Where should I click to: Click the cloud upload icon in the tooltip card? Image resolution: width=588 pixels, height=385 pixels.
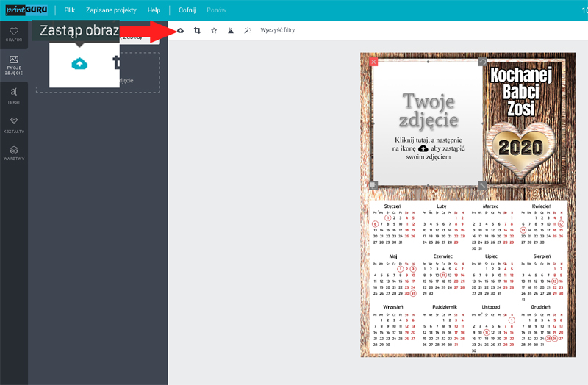(x=79, y=64)
